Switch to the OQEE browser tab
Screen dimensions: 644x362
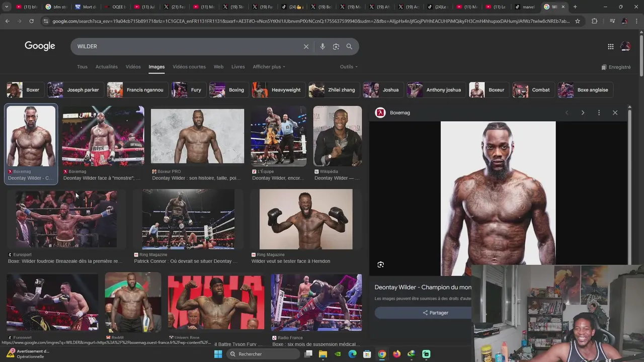tap(115, 7)
